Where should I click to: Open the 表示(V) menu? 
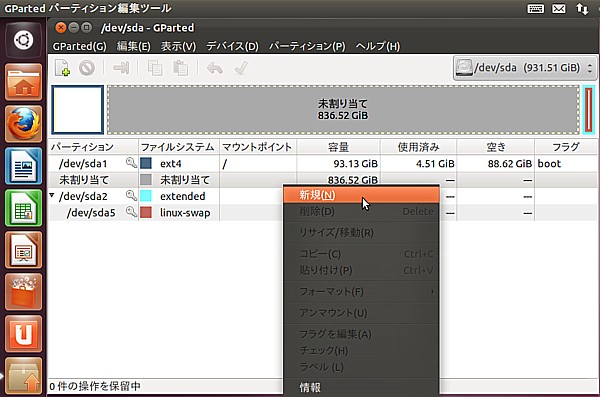coord(178,46)
